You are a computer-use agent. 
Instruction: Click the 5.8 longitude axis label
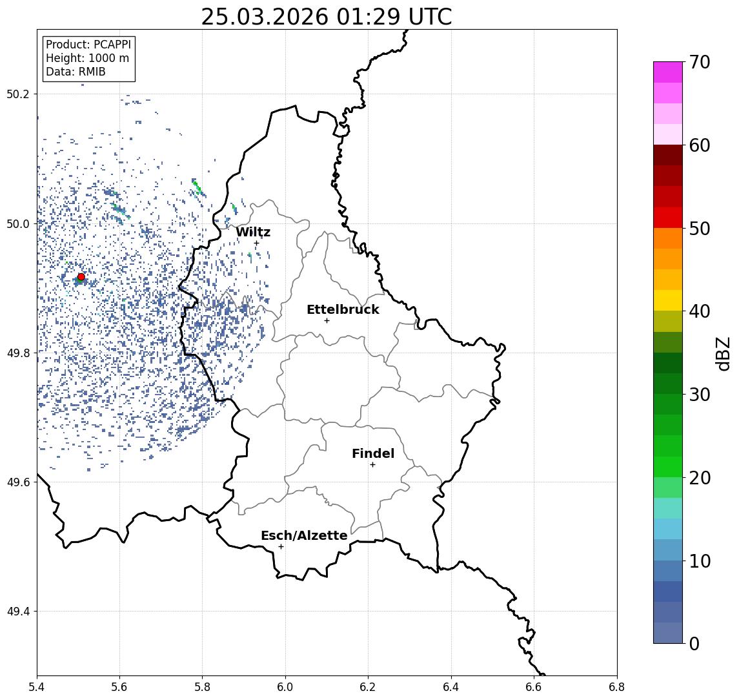[202, 687]
